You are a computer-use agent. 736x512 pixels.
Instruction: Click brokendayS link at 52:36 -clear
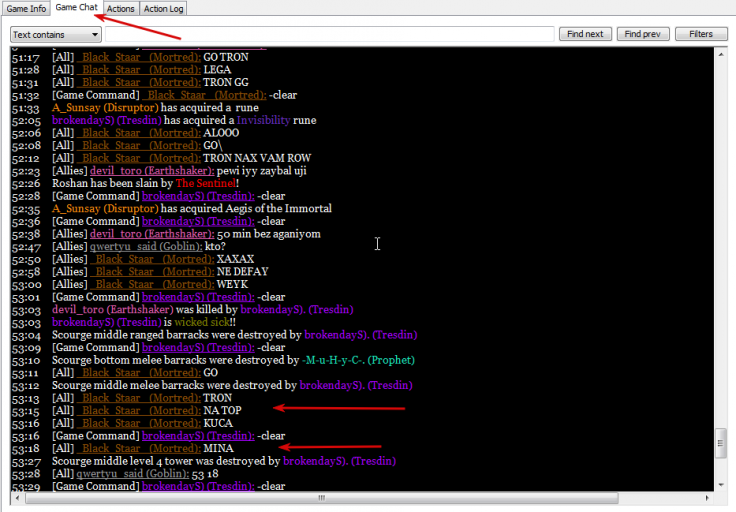point(199,222)
